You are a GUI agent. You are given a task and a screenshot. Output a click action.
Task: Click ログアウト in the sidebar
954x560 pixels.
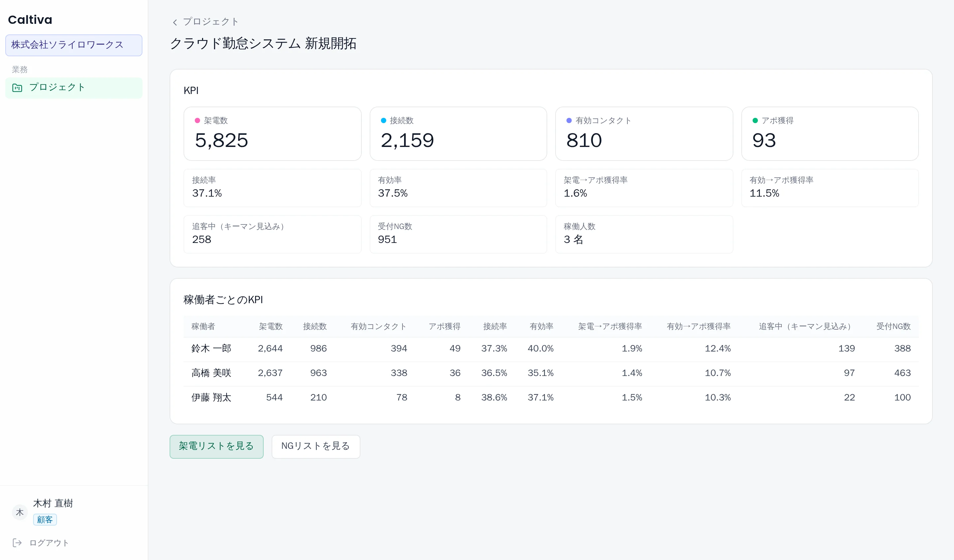49,542
